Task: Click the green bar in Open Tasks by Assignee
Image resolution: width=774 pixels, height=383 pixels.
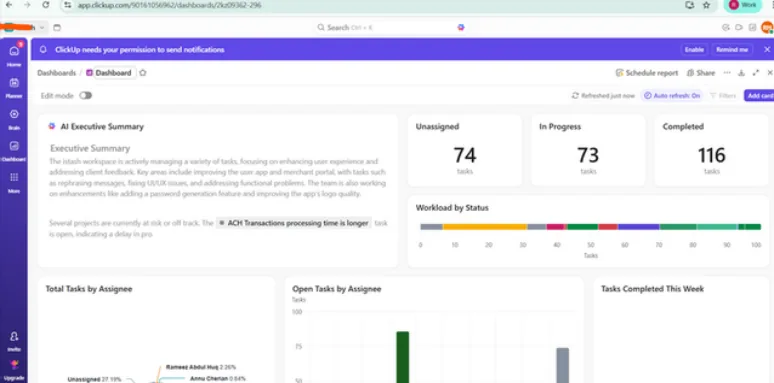Action: [x=403, y=357]
